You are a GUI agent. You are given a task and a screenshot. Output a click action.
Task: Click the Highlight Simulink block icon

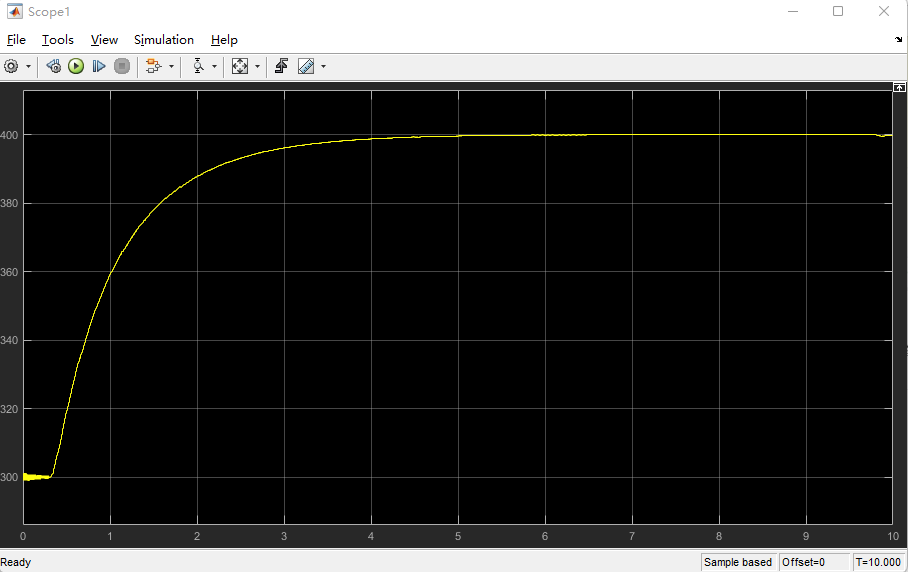[x=153, y=66]
